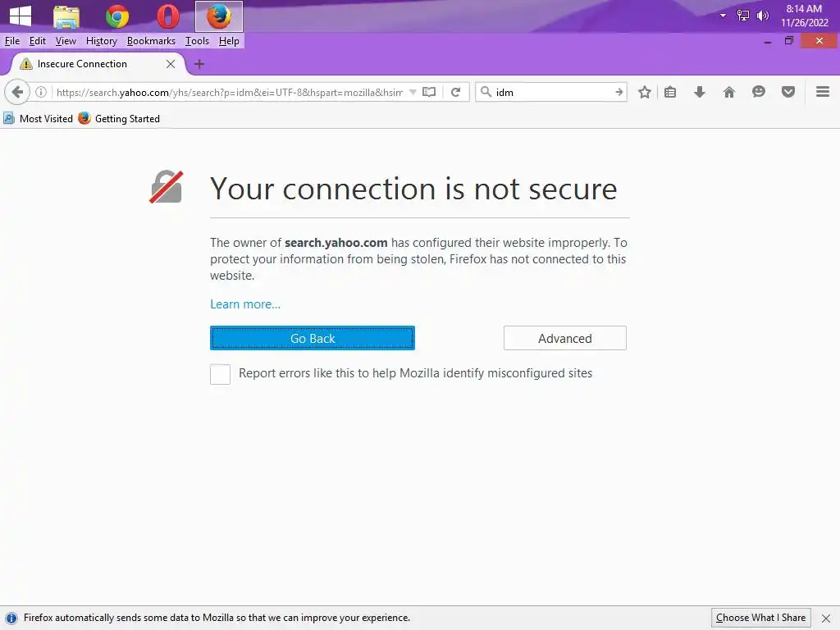Open the Hello chat smiley icon
Viewport: 840px width, 630px height.
759,92
